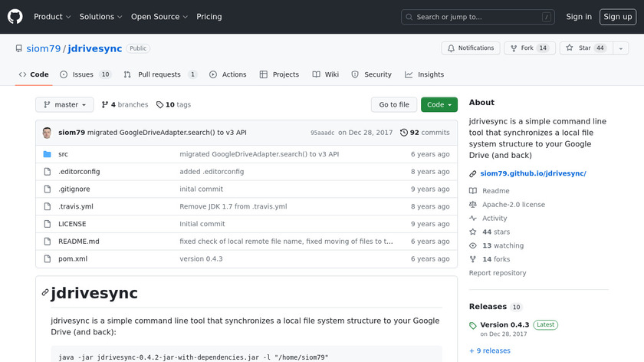
Task: Click siom79 user avatar thumbnail
Action: (x=48, y=133)
